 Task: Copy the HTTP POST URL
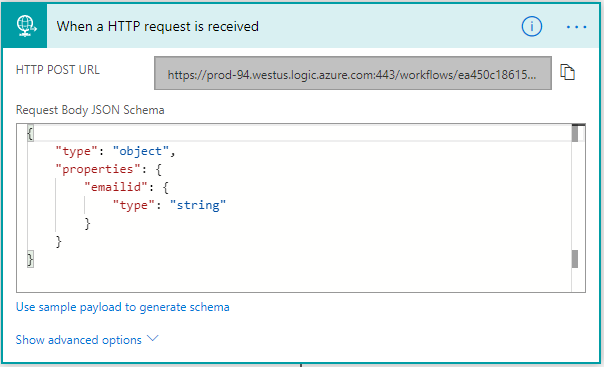coord(567,72)
